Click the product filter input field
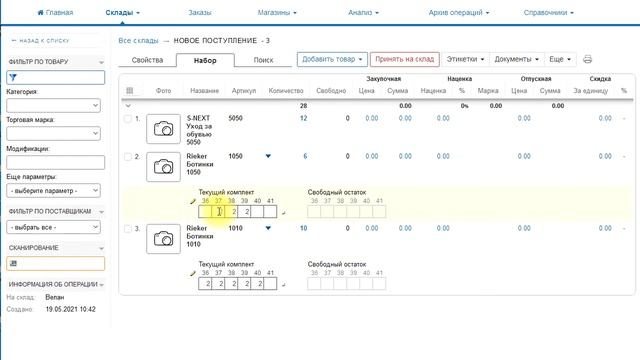This screenshot has width=640, height=360. 56,78
